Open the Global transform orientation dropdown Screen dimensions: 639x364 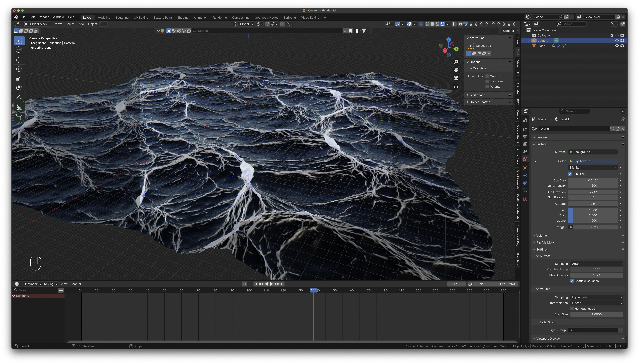pyautogui.click(x=244, y=24)
